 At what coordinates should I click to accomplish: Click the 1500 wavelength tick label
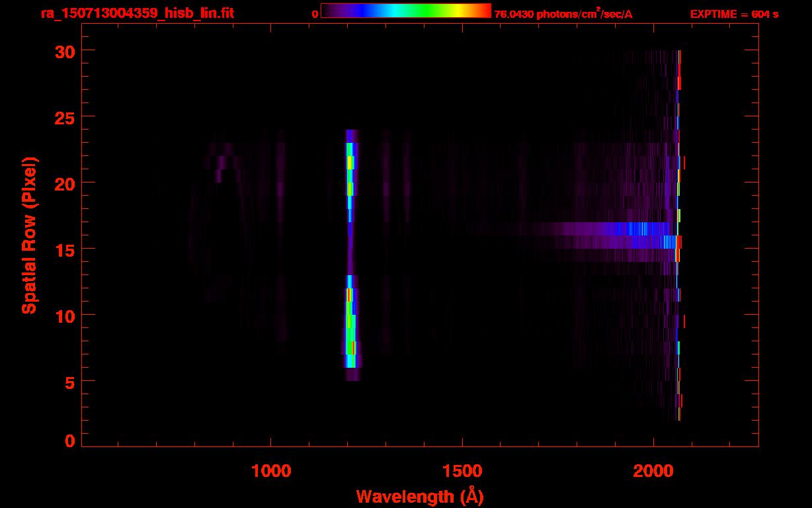(462, 470)
